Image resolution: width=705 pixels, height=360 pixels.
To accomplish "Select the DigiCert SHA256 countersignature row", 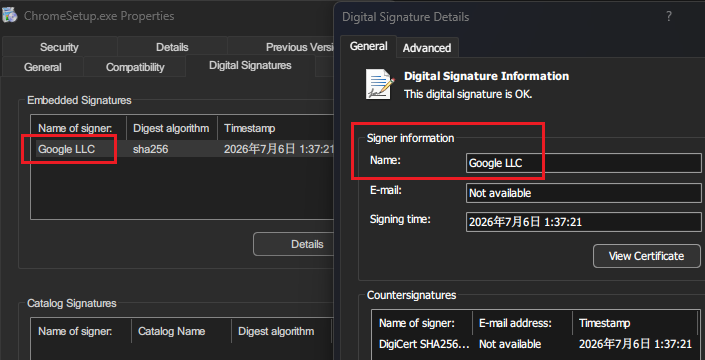I will coord(536,344).
